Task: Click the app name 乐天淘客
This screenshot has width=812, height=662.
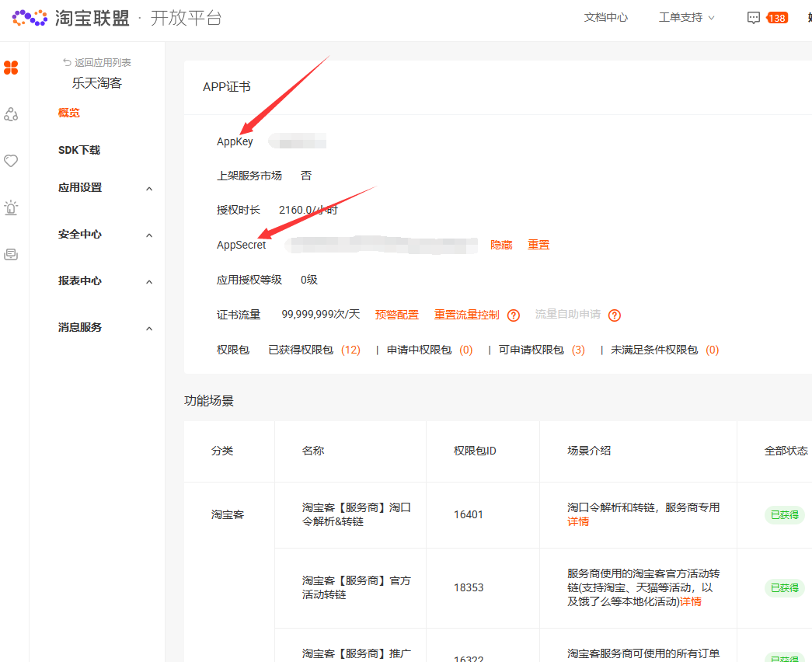Action: (97, 83)
